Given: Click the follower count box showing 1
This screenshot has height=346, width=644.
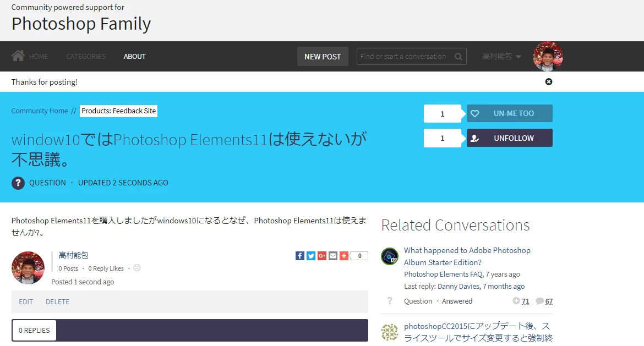Looking at the screenshot, I should coord(443,138).
